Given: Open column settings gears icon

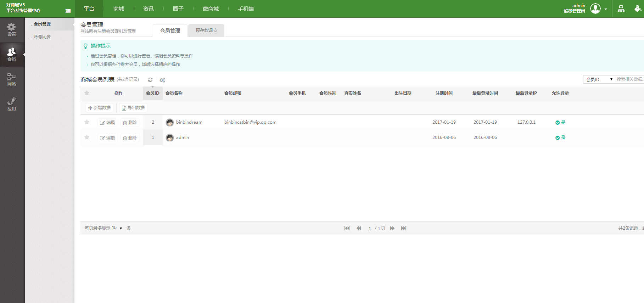Looking at the screenshot, I should (162, 80).
